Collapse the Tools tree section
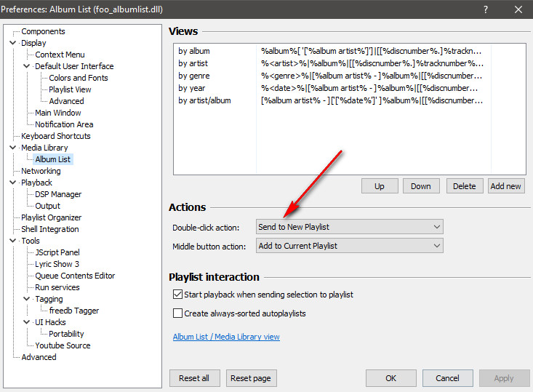Image resolution: width=533 pixels, height=392 pixels. (x=13, y=241)
